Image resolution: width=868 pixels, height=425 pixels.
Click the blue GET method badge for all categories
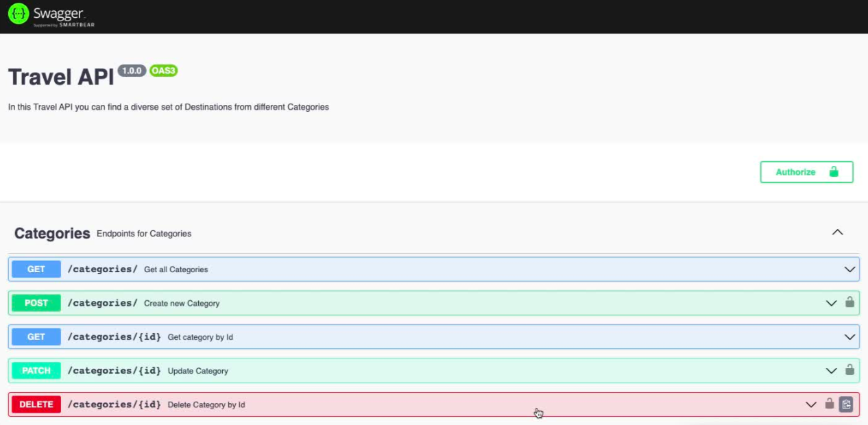[x=36, y=269]
